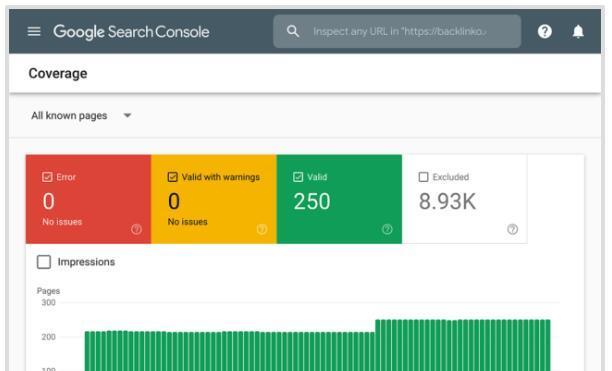Enable the Impressions checkbox
This screenshot has width=612, height=371.
(44, 262)
